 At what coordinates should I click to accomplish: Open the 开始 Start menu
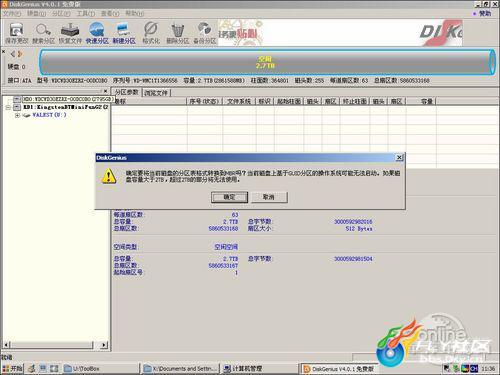click(x=12, y=368)
